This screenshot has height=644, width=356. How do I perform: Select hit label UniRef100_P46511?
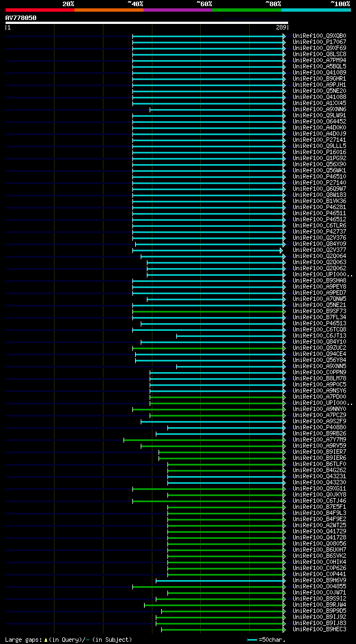(x=319, y=213)
